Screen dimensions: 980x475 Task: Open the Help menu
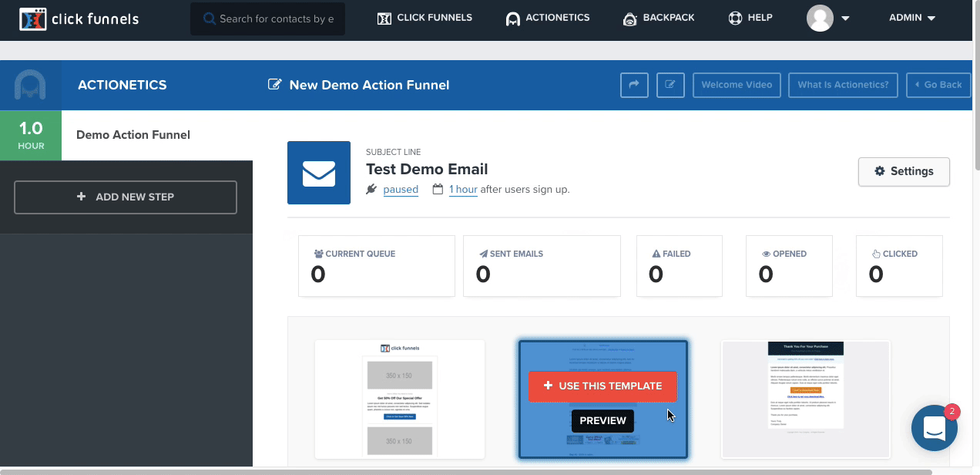pyautogui.click(x=750, y=18)
